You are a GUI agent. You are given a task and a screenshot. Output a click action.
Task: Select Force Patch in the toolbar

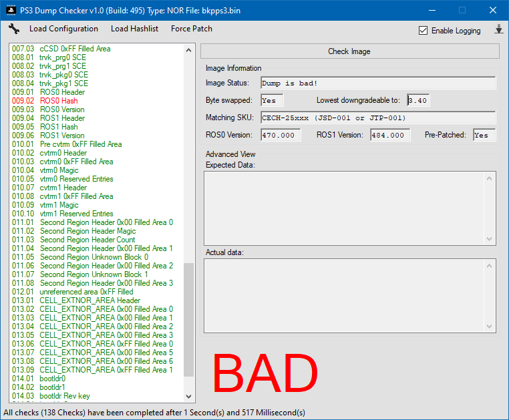[191, 29]
